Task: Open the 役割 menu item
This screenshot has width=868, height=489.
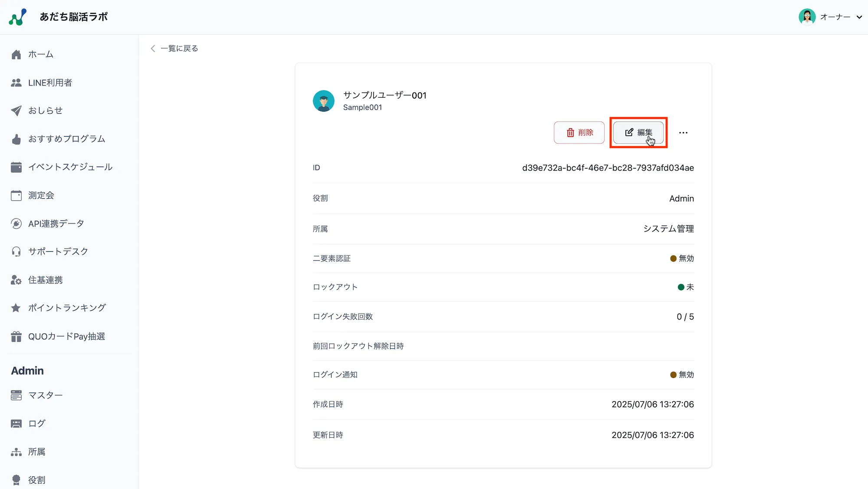Action: [36, 479]
